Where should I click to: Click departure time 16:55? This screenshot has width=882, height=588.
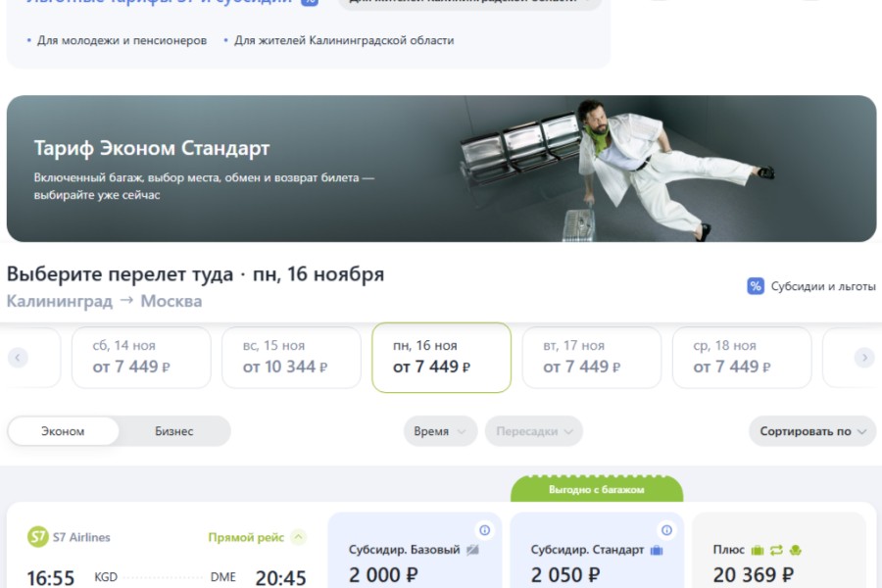coord(51,578)
